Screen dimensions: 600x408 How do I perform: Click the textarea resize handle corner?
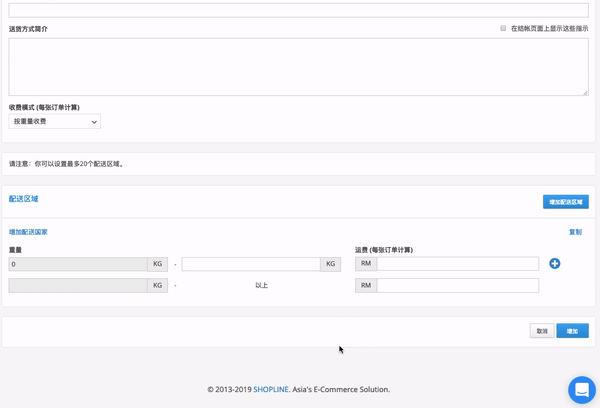pos(585,93)
